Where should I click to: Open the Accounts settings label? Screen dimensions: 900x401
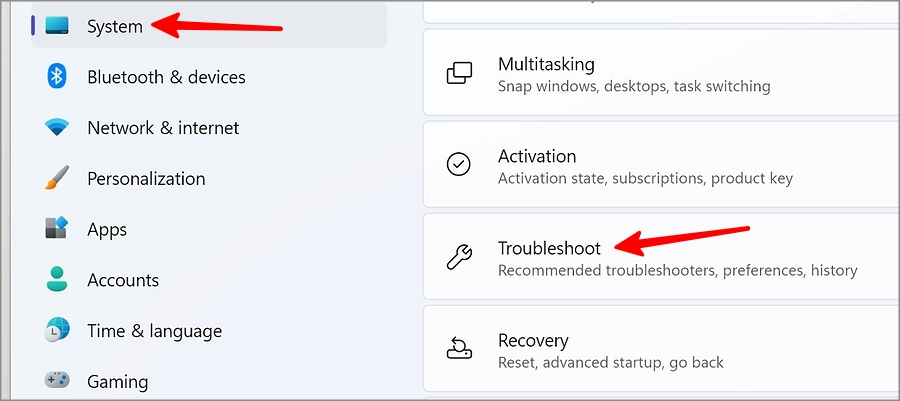click(123, 280)
